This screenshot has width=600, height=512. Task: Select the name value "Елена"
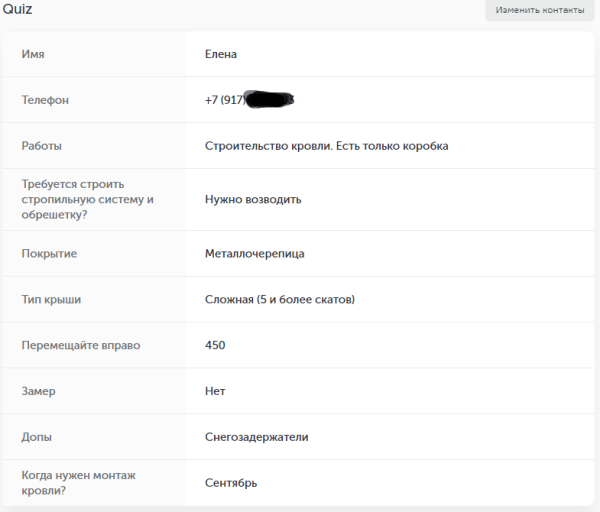(220, 54)
